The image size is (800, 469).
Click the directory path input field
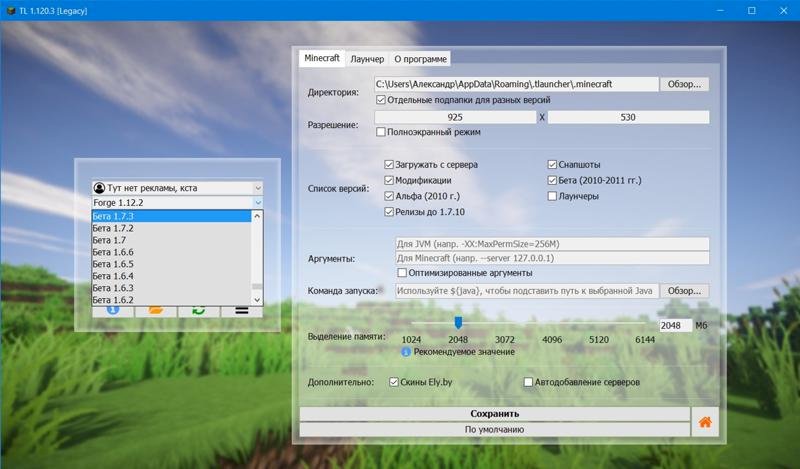(516, 84)
